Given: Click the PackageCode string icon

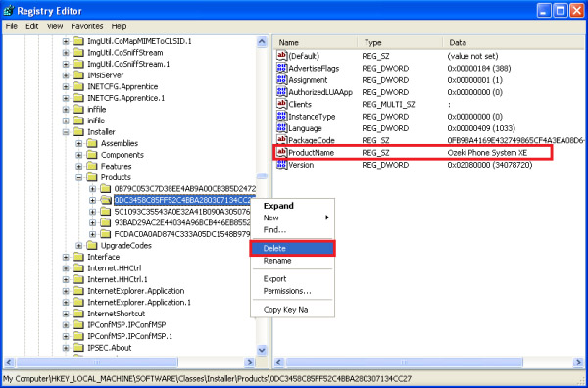Looking at the screenshot, I should [281, 140].
